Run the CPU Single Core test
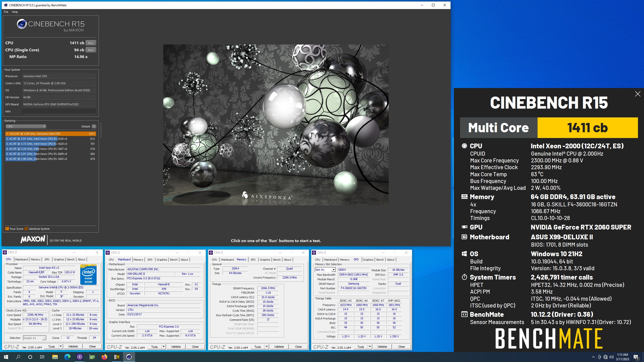Image resolution: width=644 pixels, height=362 pixels. coord(91,50)
